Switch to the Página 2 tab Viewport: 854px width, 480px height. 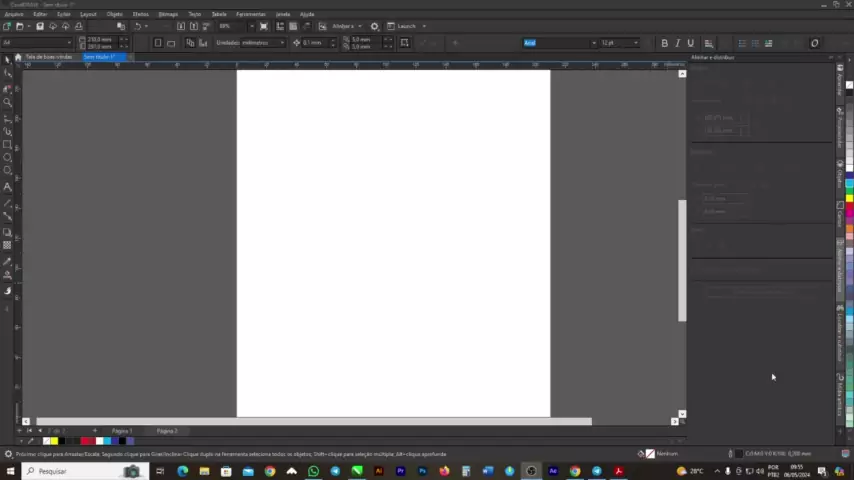167,431
